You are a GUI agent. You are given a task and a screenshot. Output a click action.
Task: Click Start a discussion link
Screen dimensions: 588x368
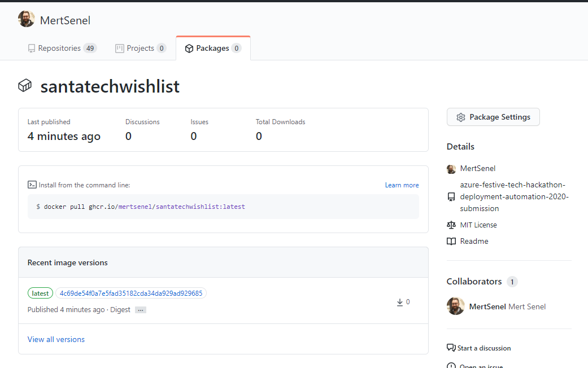tap(484, 348)
